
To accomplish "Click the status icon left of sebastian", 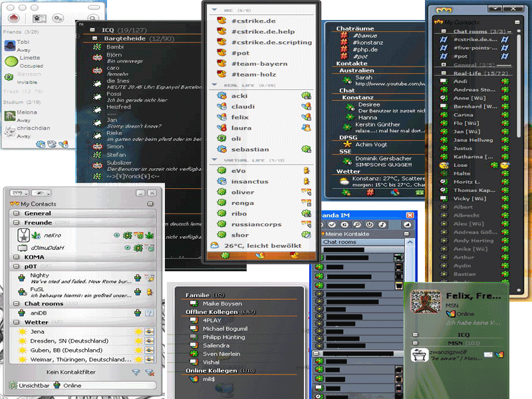I will 221,149.
